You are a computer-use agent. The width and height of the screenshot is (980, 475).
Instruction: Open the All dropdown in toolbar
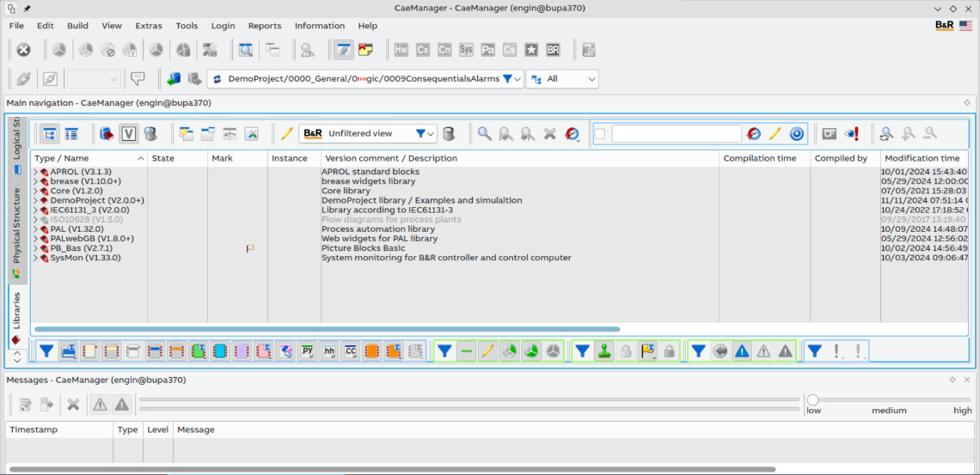591,79
